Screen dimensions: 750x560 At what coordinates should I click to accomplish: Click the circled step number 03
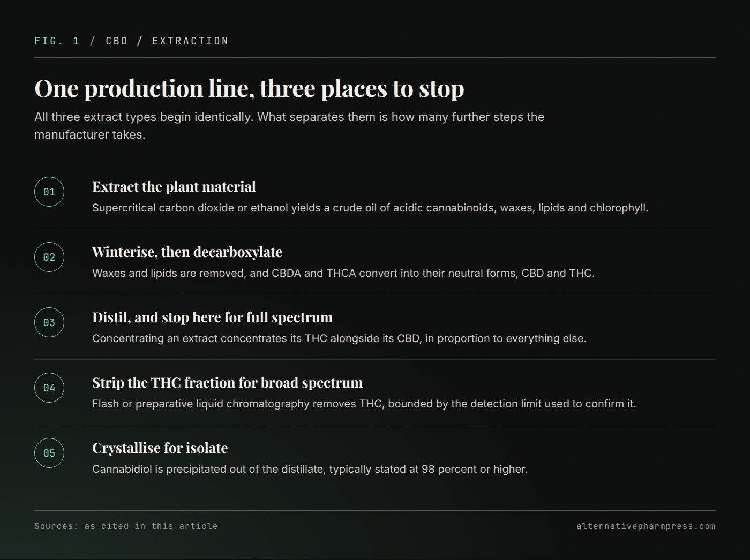click(49, 322)
